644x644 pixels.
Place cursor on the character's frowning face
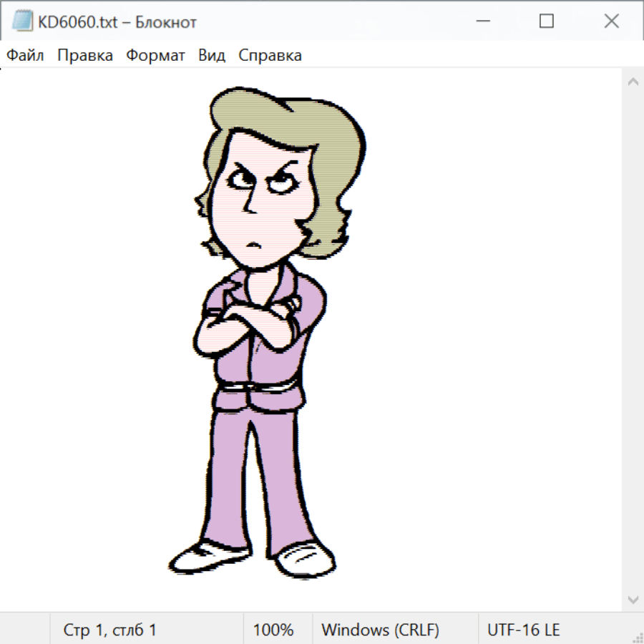[256, 208]
